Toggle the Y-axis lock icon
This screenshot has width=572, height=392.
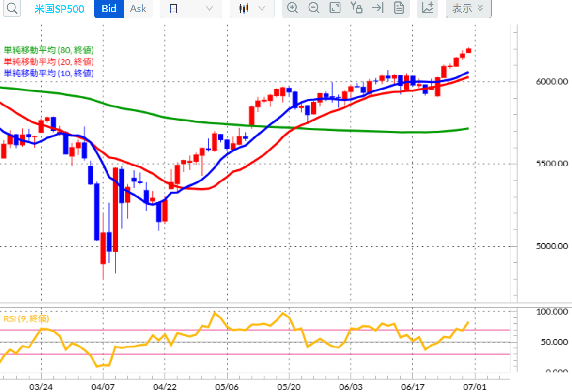[356, 8]
